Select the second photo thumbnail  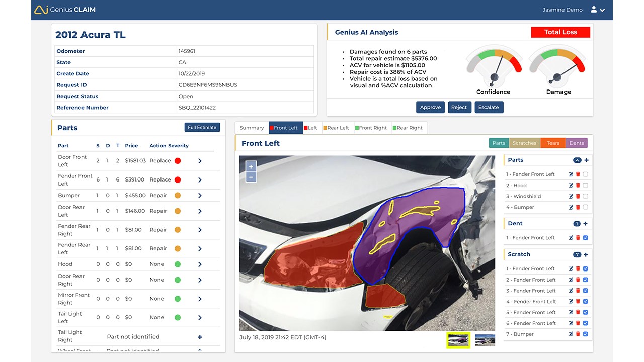pyautogui.click(x=485, y=340)
